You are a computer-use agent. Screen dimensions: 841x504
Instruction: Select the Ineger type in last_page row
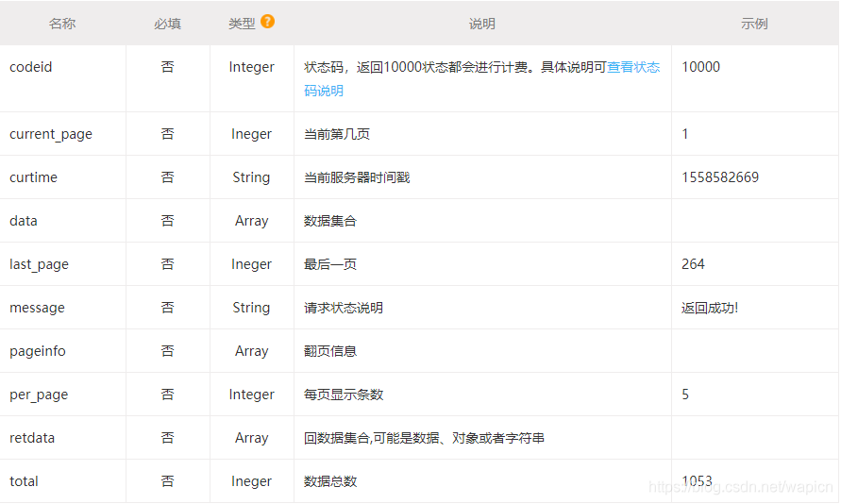tap(252, 264)
